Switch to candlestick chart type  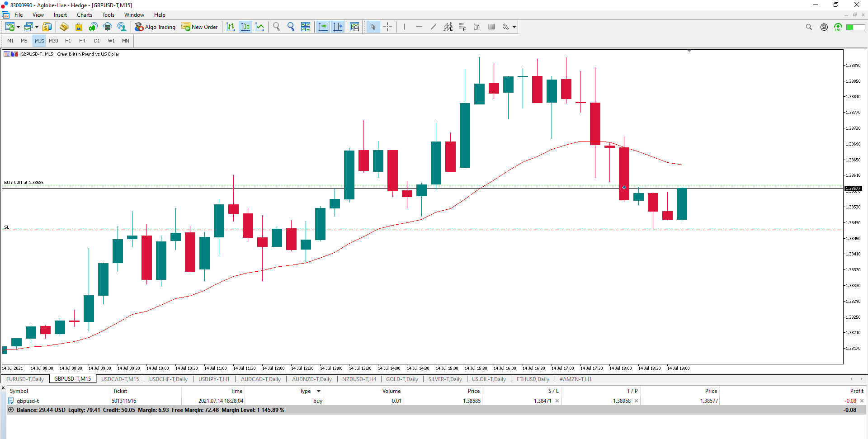coord(245,27)
